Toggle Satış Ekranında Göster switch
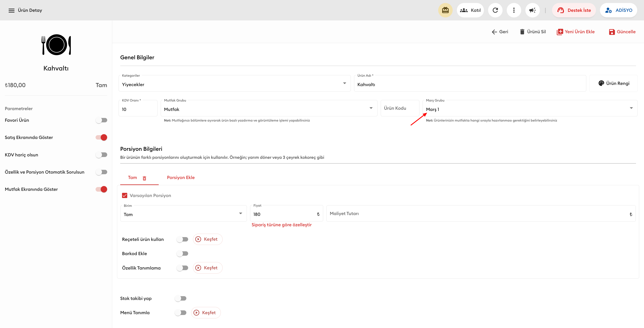The width and height of the screenshot is (644, 328). (x=101, y=137)
